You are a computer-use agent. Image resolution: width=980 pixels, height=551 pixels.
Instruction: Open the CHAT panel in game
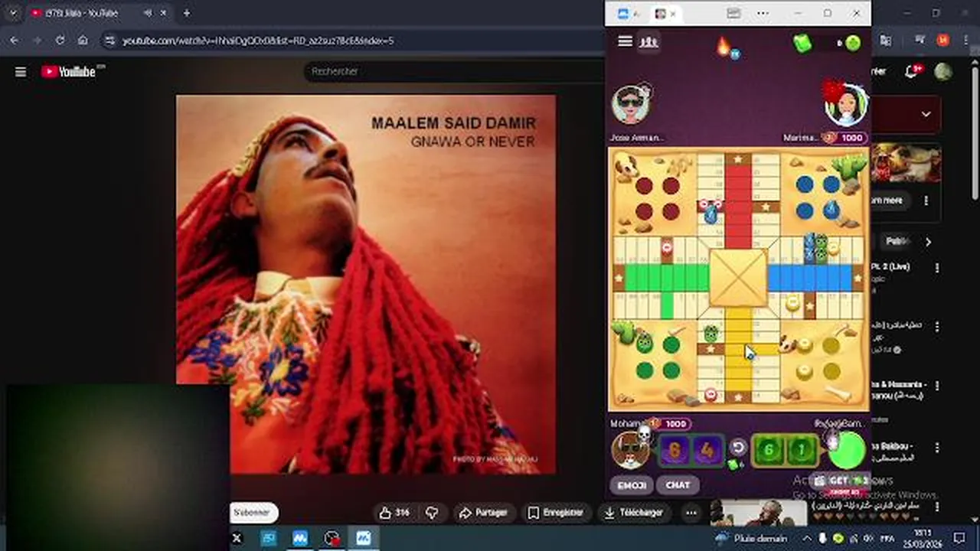tap(678, 485)
